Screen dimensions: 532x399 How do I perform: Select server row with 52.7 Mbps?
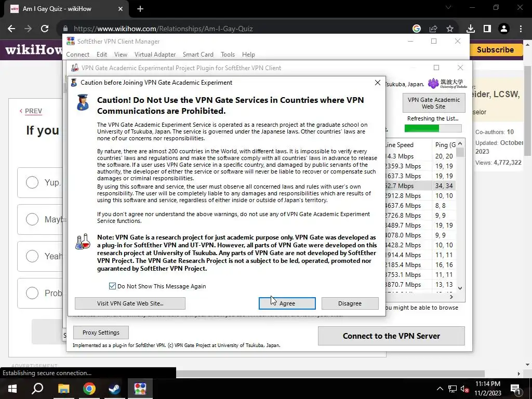pyautogui.click(x=421, y=185)
